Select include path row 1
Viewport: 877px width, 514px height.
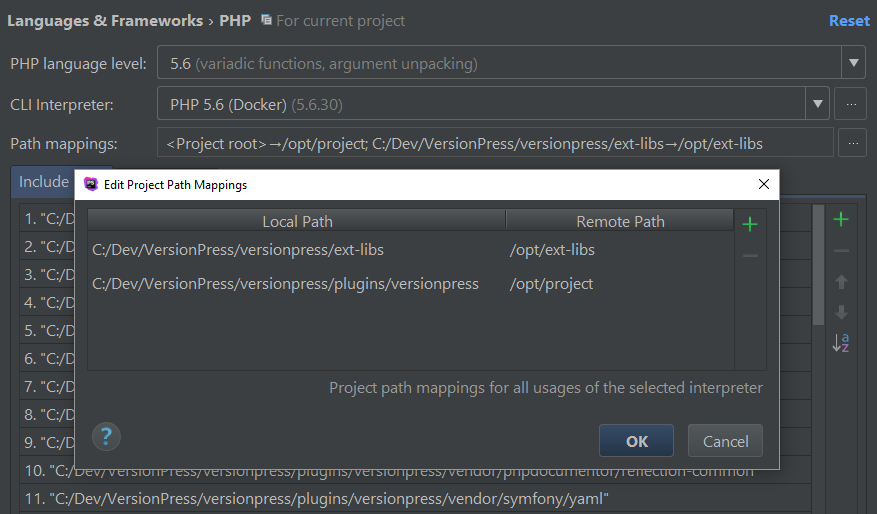[x=48, y=218]
